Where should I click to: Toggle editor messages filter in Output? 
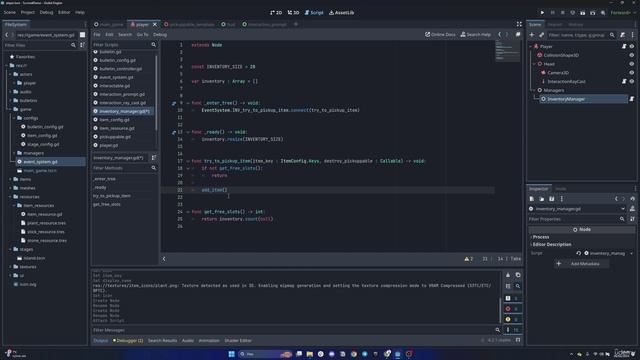pyautogui.click(x=512, y=330)
